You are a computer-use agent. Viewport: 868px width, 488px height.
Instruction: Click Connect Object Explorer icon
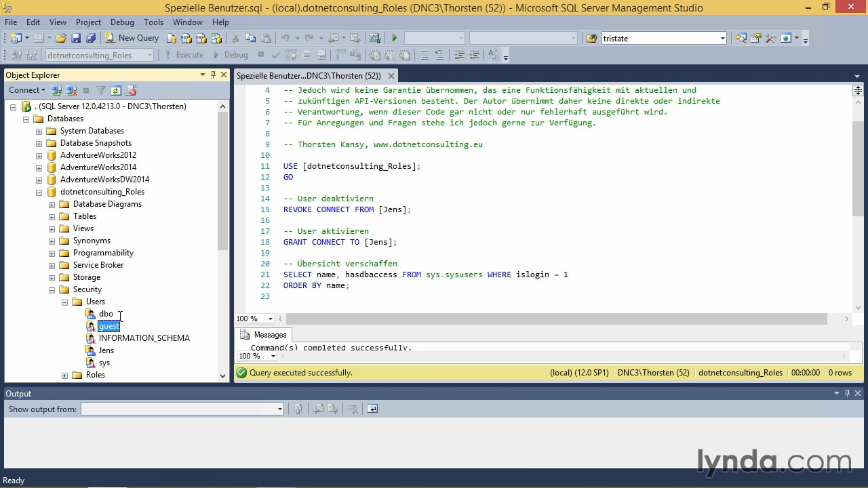57,90
